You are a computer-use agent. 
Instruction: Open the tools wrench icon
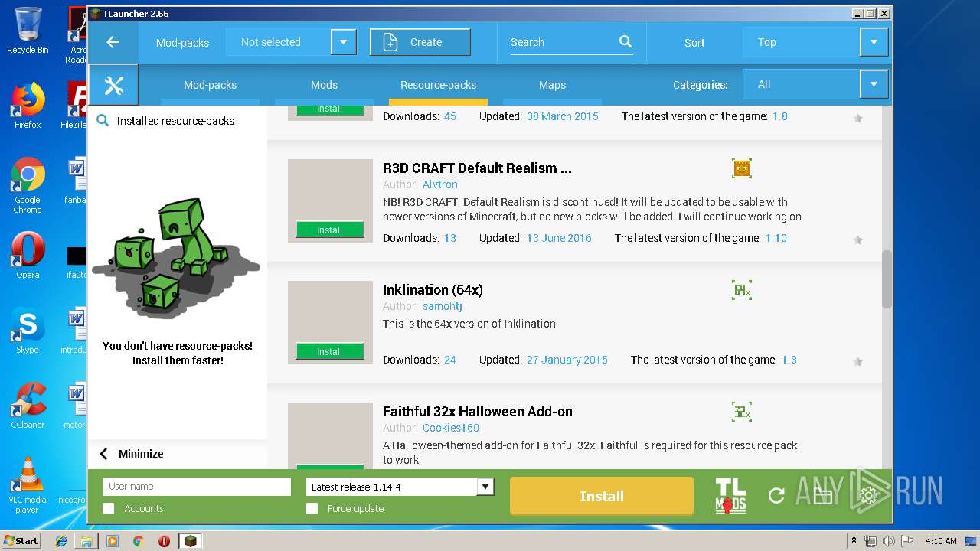(x=113, y=85)
